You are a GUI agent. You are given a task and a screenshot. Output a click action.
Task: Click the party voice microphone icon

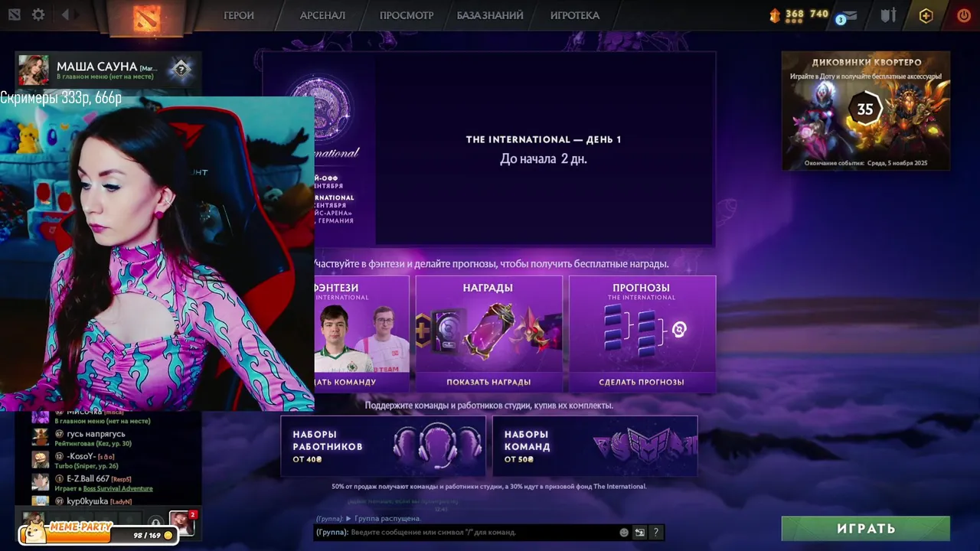(155, 522)
